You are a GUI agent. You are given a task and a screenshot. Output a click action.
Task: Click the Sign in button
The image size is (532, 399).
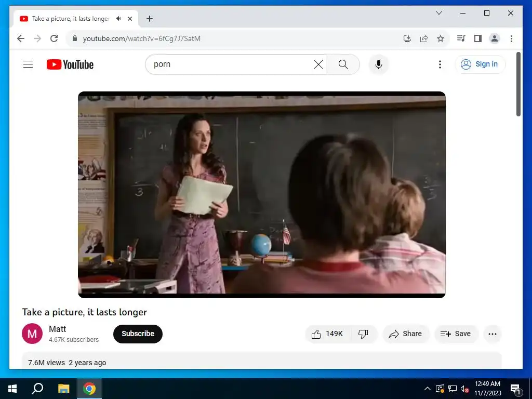pos(480,64)
